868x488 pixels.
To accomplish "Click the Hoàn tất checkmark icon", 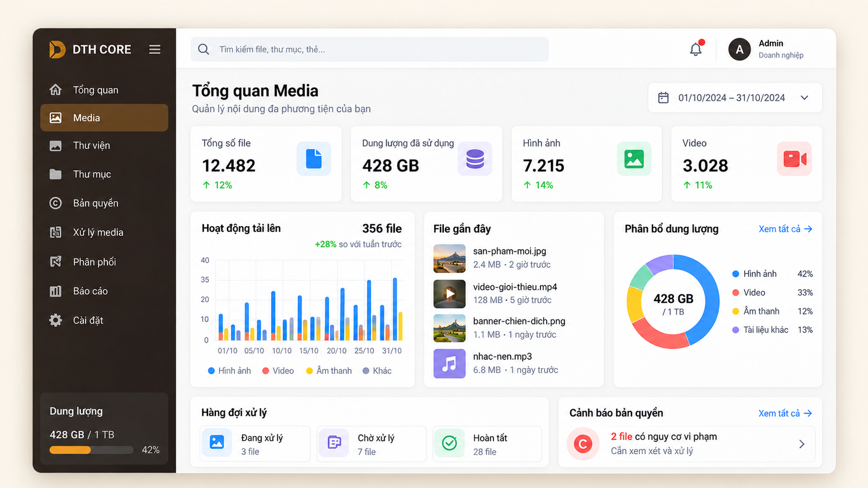I will pos(449,442).
